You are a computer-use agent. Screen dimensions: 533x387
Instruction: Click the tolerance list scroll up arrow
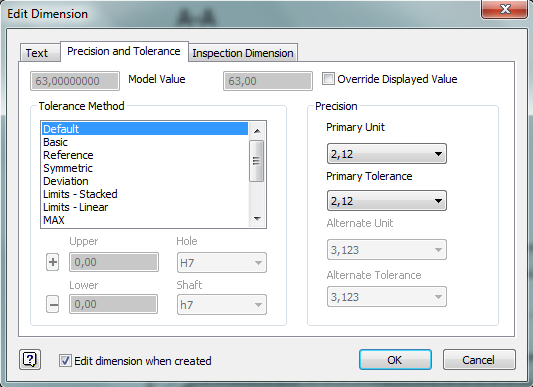pos(257,131)
